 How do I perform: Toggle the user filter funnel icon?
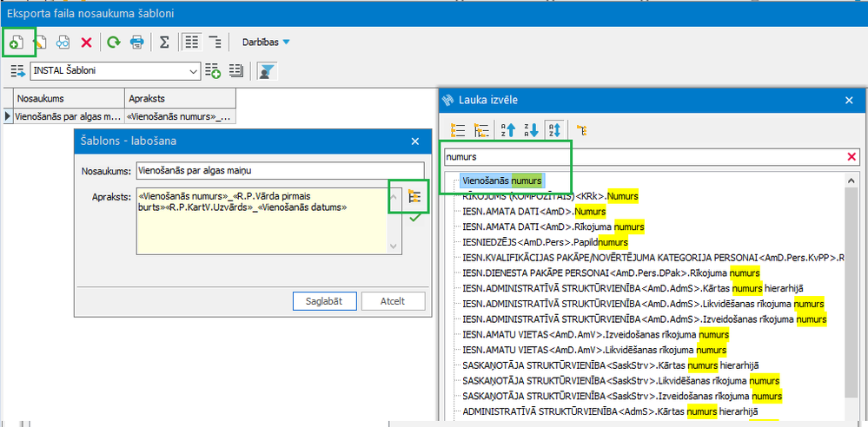tap(268, 71)
